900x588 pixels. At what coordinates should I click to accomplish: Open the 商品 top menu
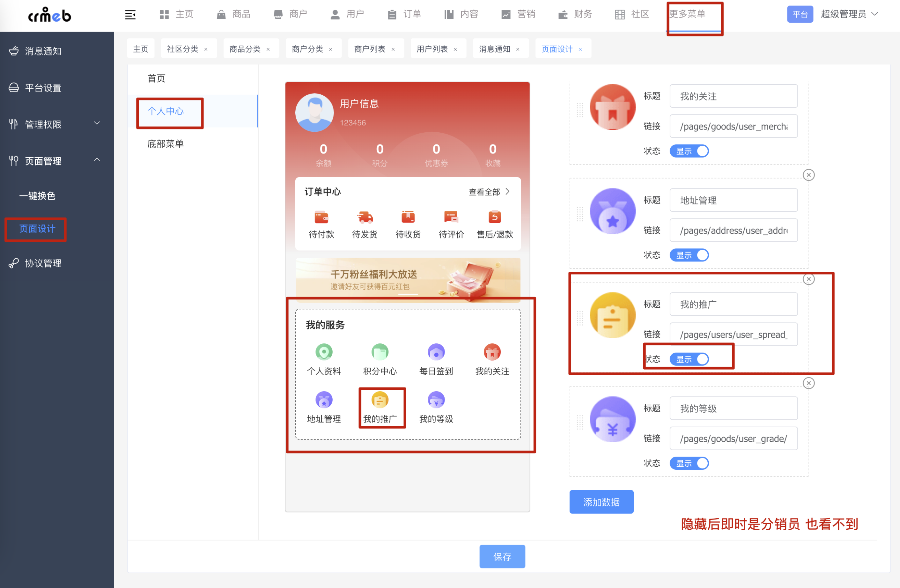coord(233,14)
